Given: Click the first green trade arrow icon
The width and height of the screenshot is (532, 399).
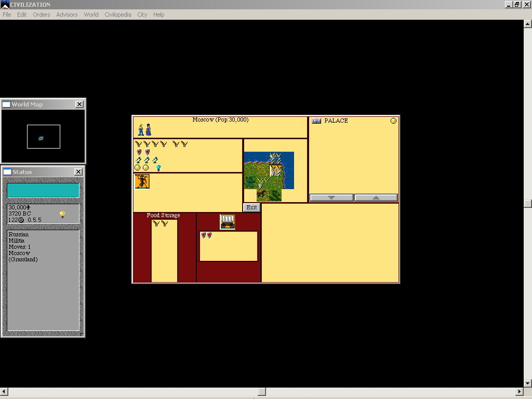Looking at the screenshot, I should (x=138, y=160).
